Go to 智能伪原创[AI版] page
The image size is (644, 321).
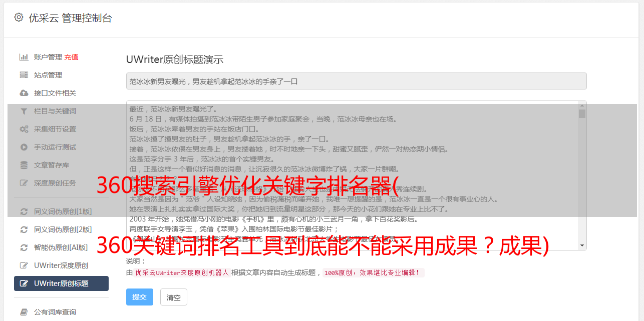point(61,247)
